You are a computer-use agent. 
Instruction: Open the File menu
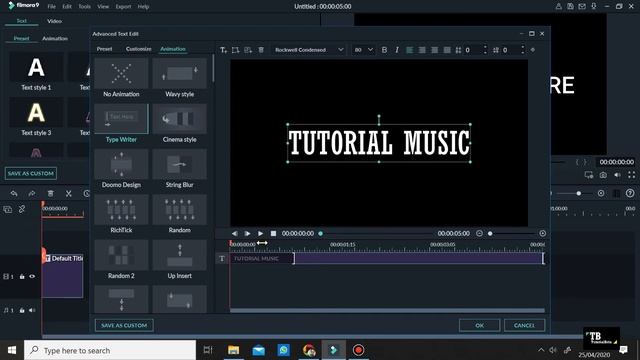[51, 7]
